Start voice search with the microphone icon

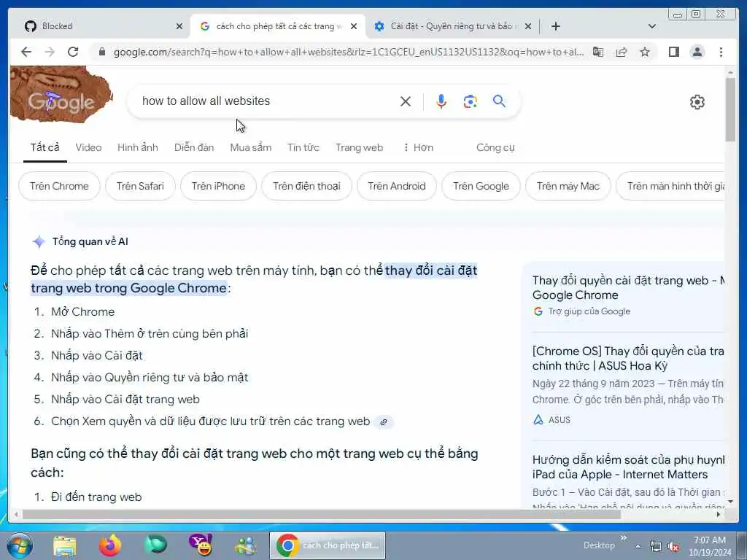[441, 101]
